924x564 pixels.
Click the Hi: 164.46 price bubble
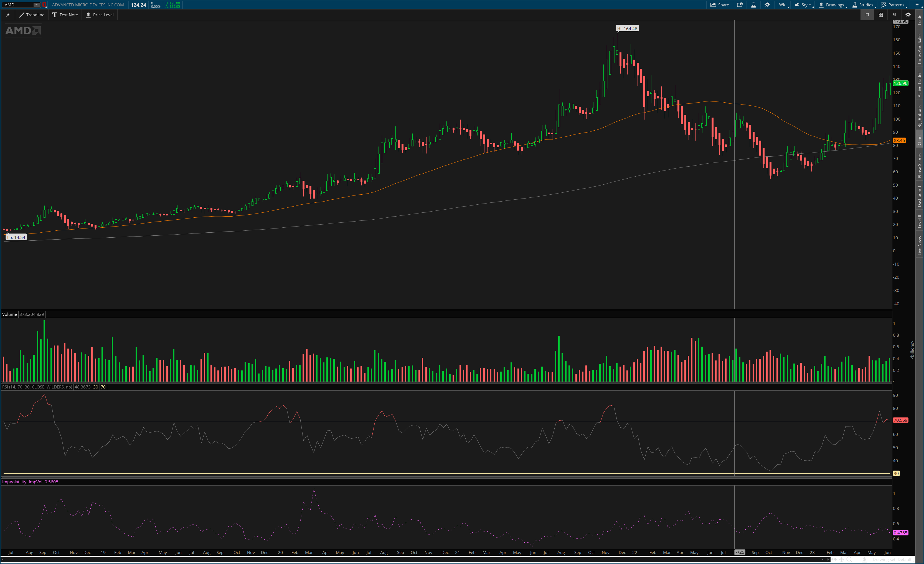click(627, 29)
